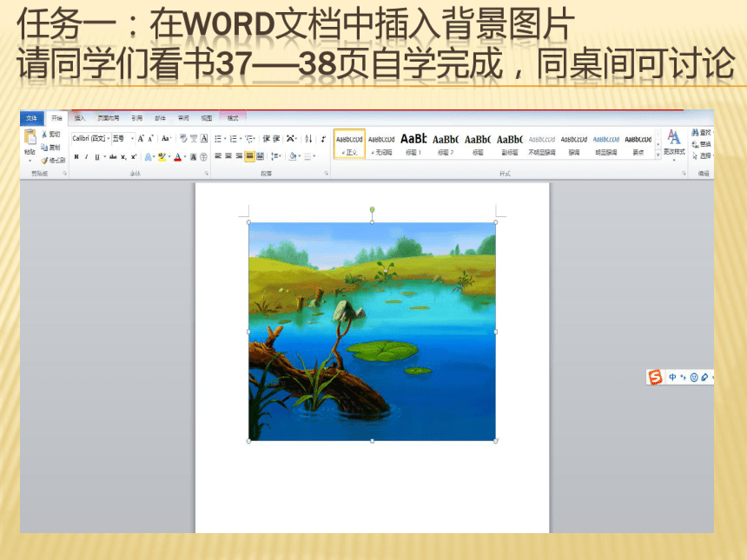Click the Enclosed Character circle icon
The height and width of the screenshot is (560, 747).
[204, 156]
